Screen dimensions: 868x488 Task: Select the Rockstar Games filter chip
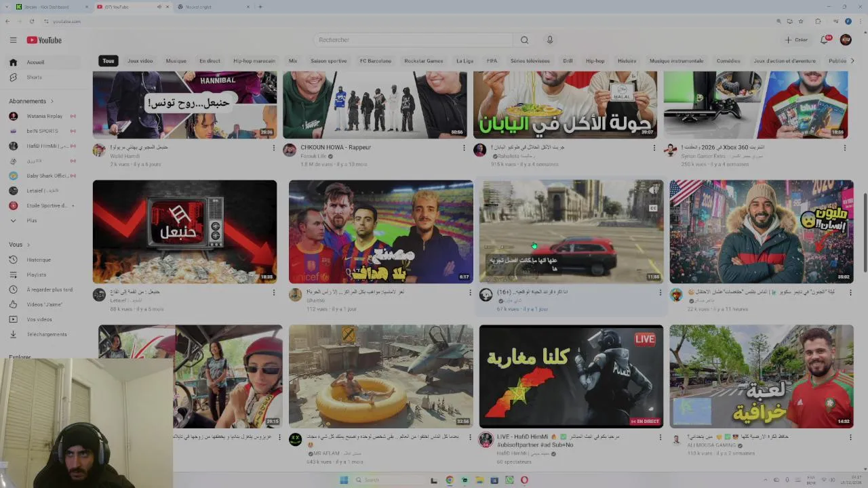click(424, 61)
